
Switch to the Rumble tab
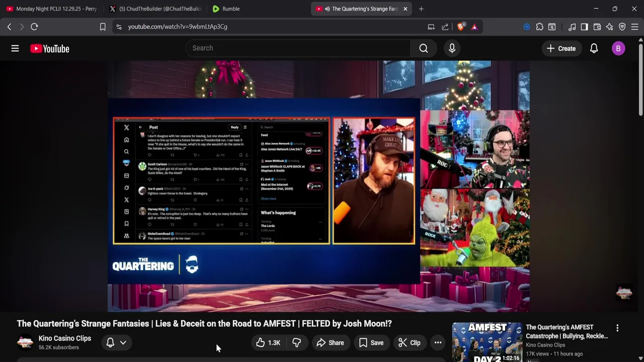click(x=258, y=9)
